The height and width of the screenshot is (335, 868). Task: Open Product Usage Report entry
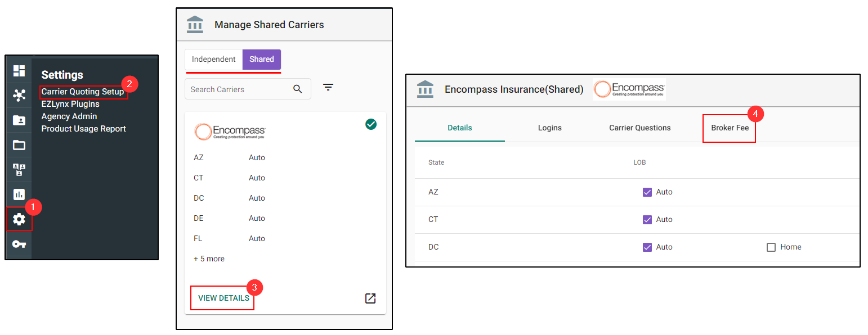tap(83, 129)
